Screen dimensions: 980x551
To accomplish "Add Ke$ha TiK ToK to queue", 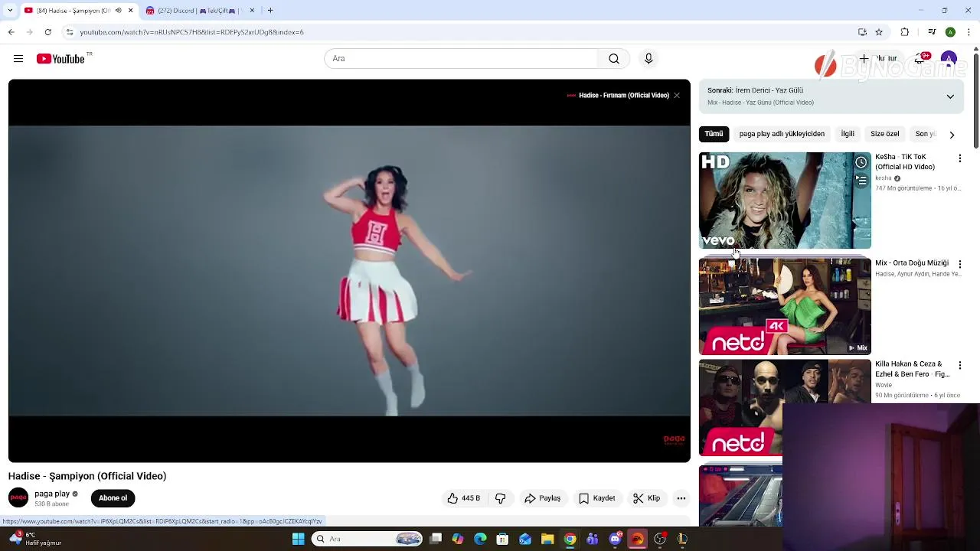I will 861,181.
